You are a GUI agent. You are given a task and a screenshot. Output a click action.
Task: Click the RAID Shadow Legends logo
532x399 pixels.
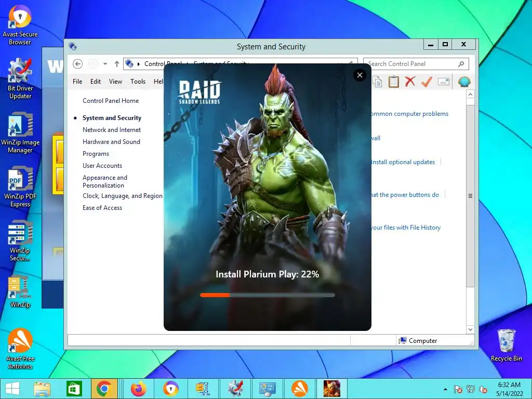coord(200,92)
